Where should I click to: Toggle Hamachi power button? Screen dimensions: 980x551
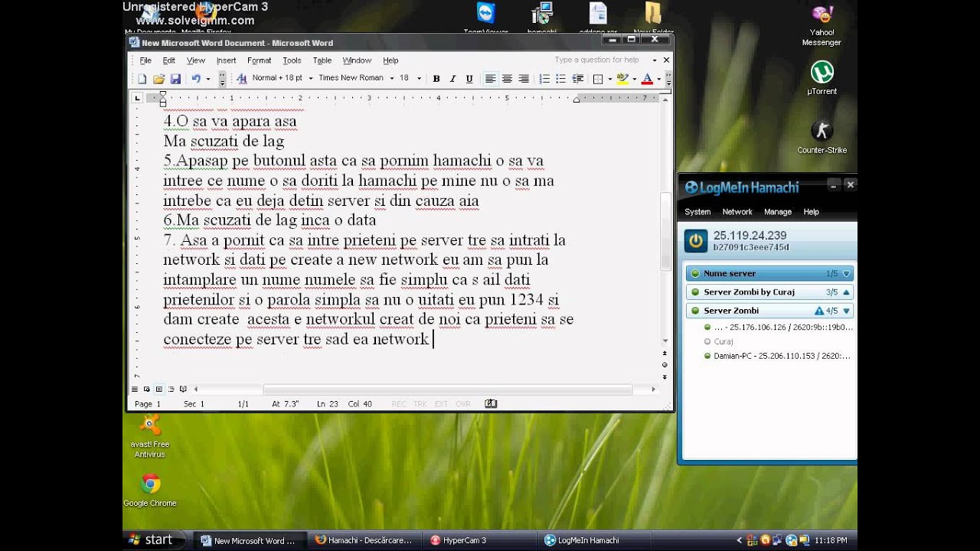[x=695, y=241]
